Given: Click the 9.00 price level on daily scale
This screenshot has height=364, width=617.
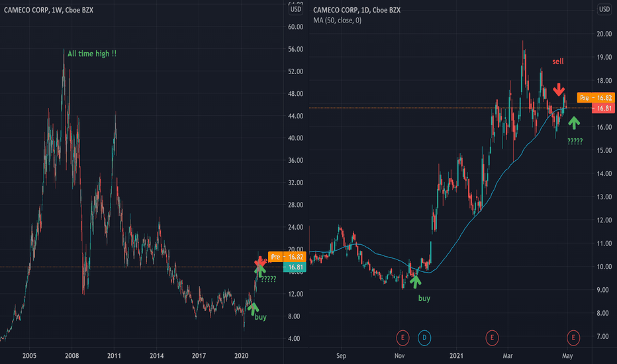Looking at the screenshot, I should [603, 290].
